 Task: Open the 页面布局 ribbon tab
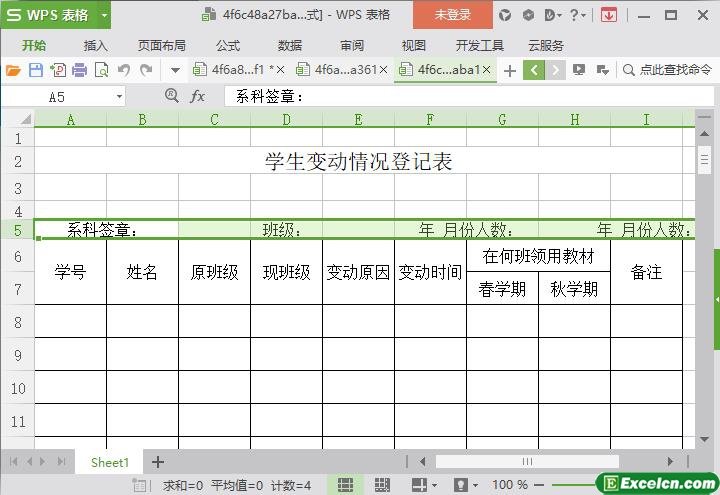pos(162,45)
